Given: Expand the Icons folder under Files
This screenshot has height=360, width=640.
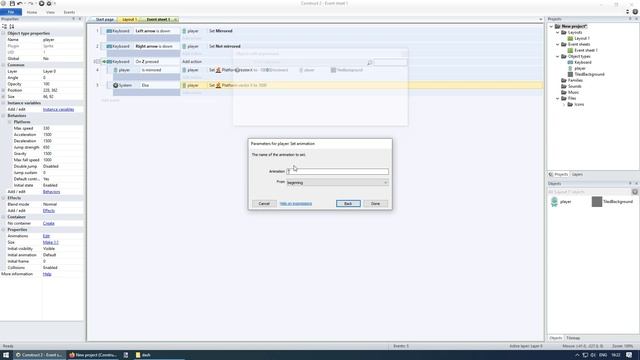Looking at the screenshot, I should click(564, 104).
